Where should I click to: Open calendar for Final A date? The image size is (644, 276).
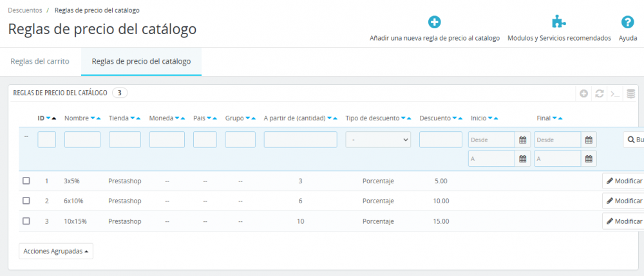[589, 159]
